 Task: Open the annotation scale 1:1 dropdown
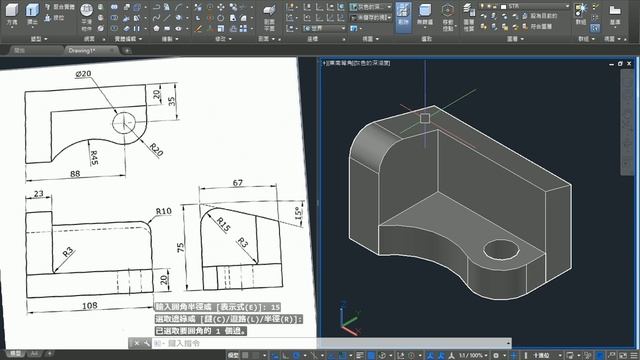click(473, 356)
